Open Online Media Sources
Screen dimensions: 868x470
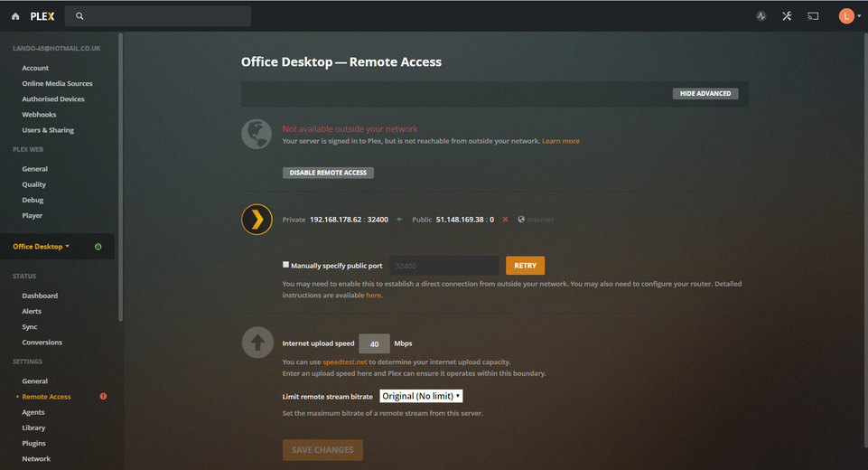(x=57, y=83)
